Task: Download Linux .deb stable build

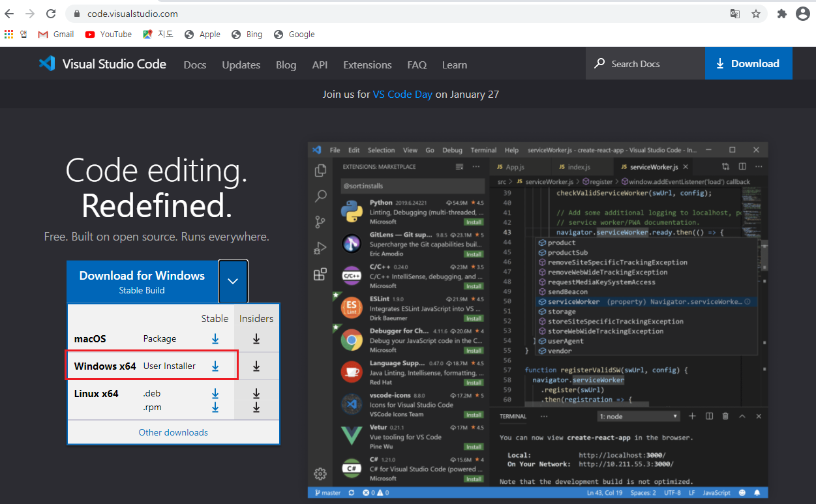Action: point(215,394)
